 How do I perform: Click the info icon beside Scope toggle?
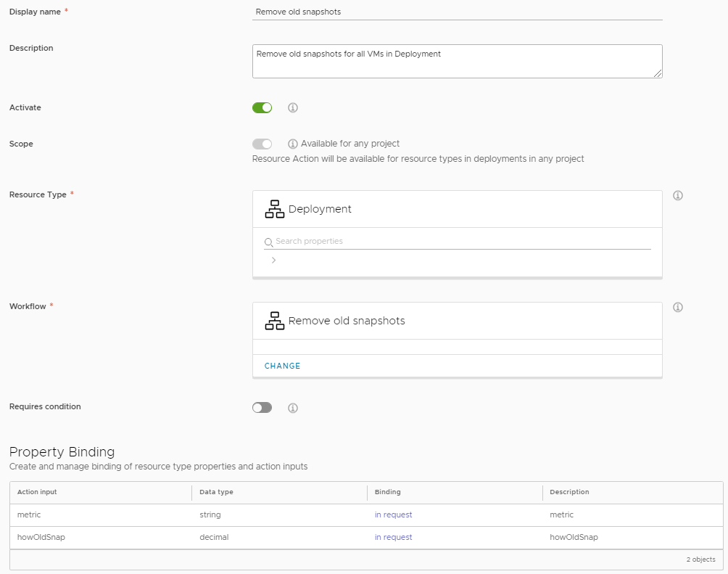[x=293, y=144]
